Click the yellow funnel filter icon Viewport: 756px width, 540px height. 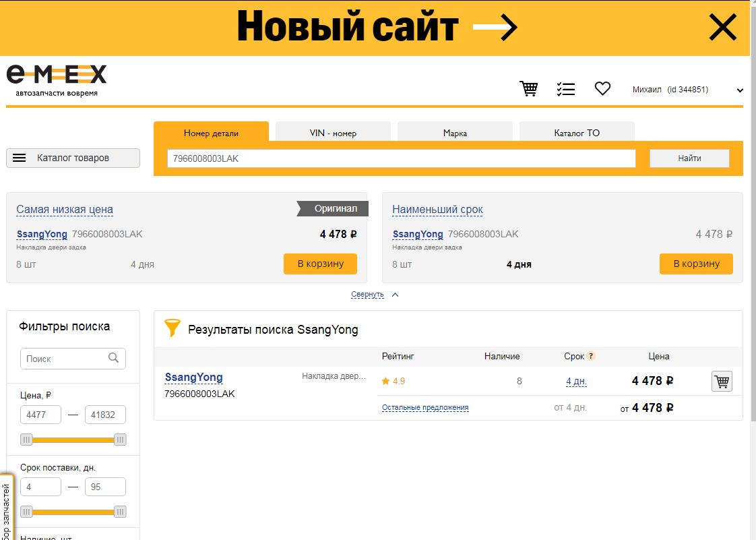click(x=172, y=328)
